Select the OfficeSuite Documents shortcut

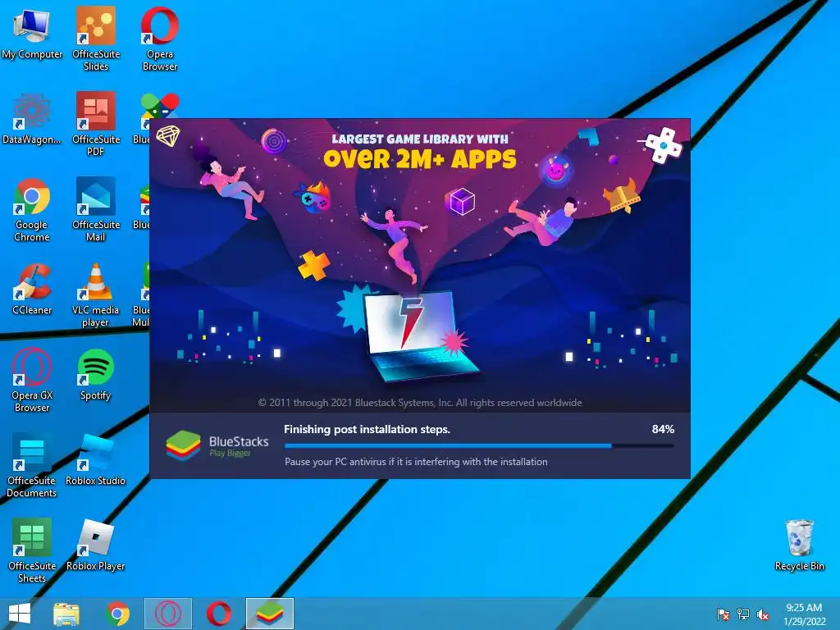coord(32,466)
